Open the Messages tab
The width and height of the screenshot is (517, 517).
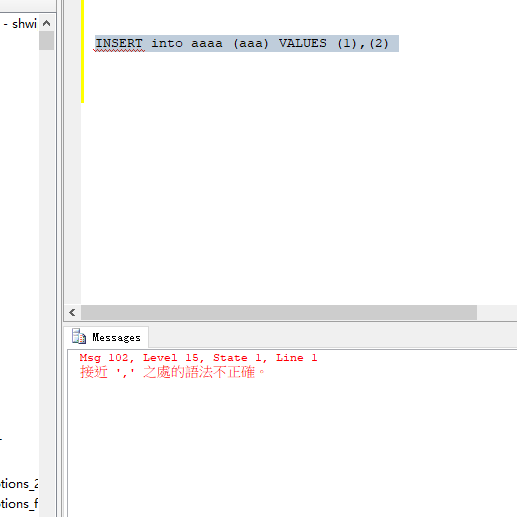tap(106, 337)
